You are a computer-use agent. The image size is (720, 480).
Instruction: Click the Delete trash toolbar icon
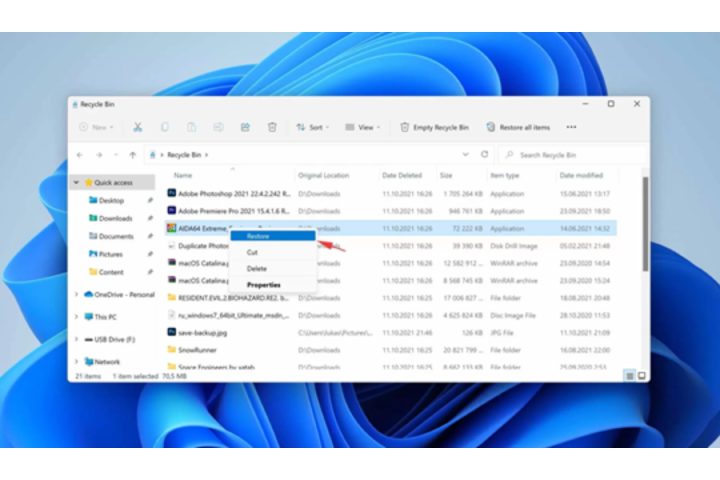pos(272,127)
